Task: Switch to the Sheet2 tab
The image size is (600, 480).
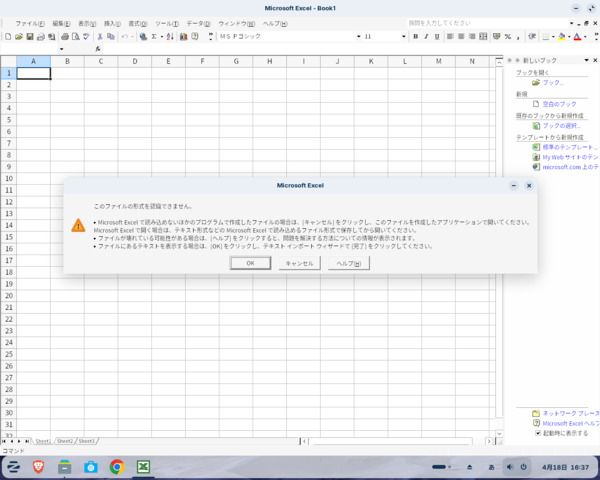Action: pos(65,441)
